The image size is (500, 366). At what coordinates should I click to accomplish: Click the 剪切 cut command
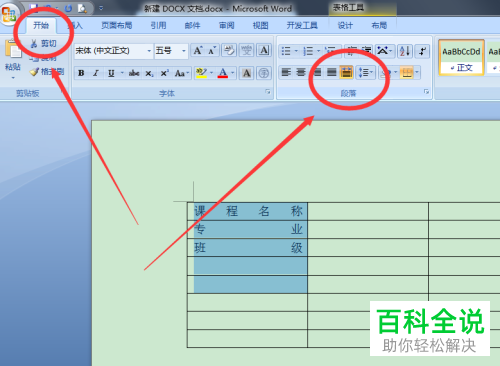43,44
